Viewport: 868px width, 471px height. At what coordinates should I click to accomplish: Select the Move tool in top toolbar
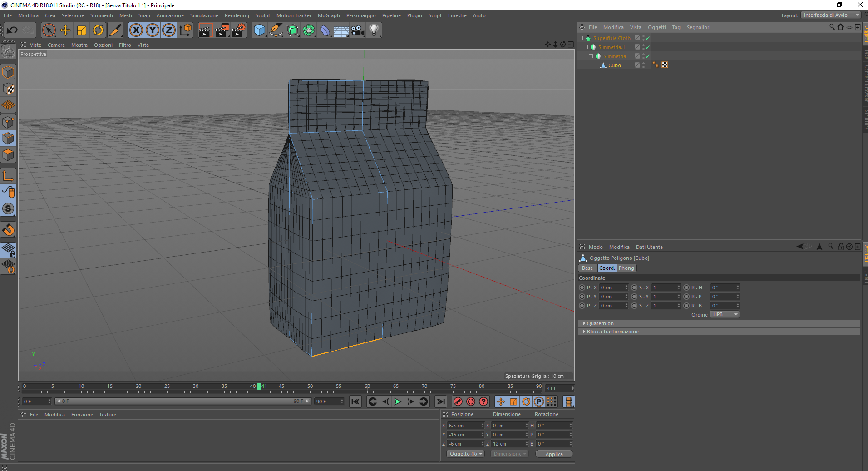65,30
